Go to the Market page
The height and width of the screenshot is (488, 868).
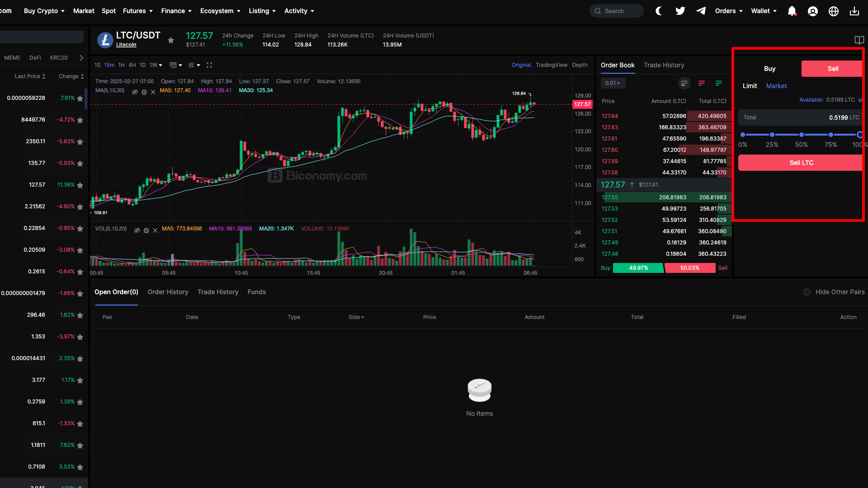click(x=84, y=11)
